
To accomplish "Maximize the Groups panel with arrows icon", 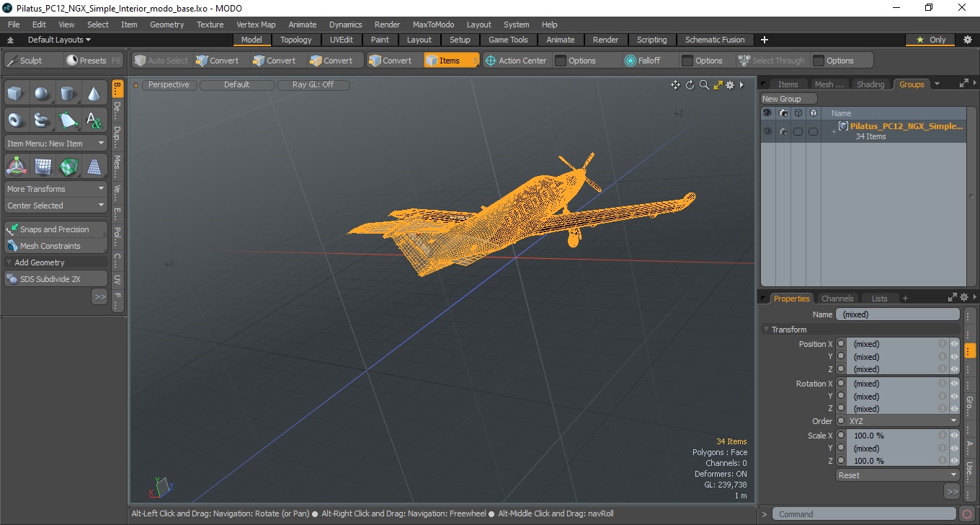I will point(963,84).
